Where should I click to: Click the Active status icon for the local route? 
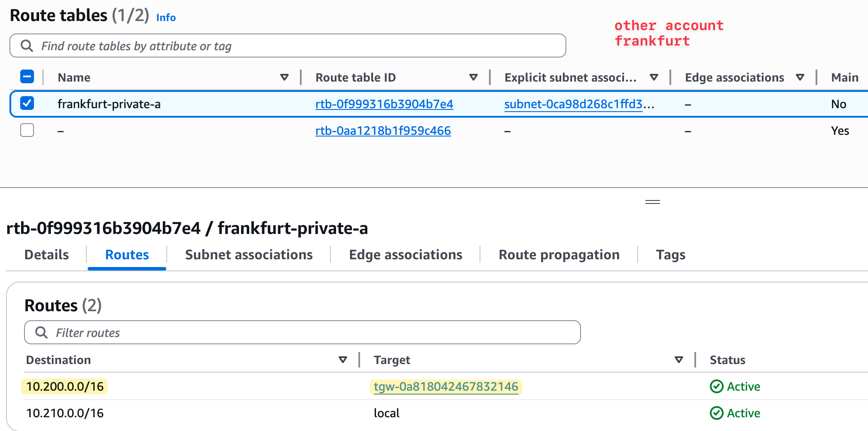coord(716,413)
